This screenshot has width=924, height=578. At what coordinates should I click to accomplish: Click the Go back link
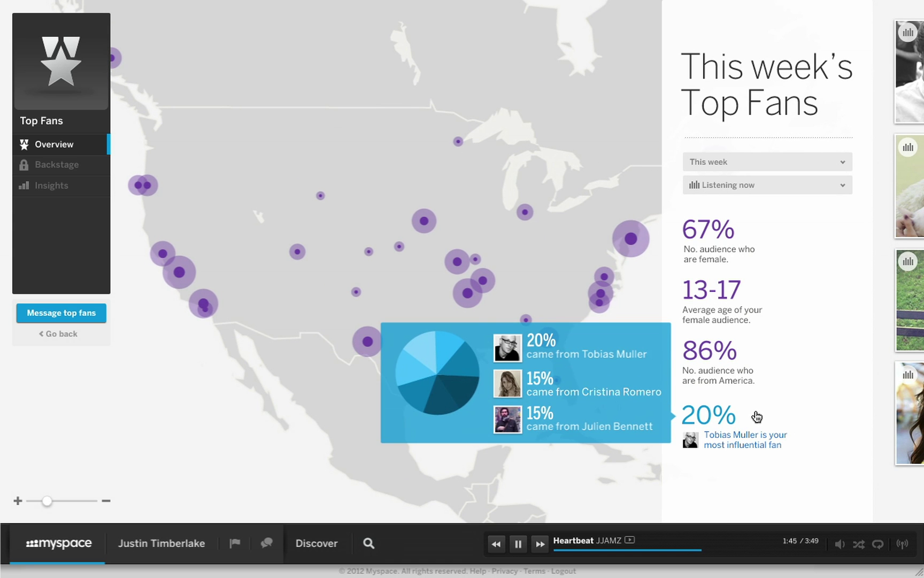[58, 334]
